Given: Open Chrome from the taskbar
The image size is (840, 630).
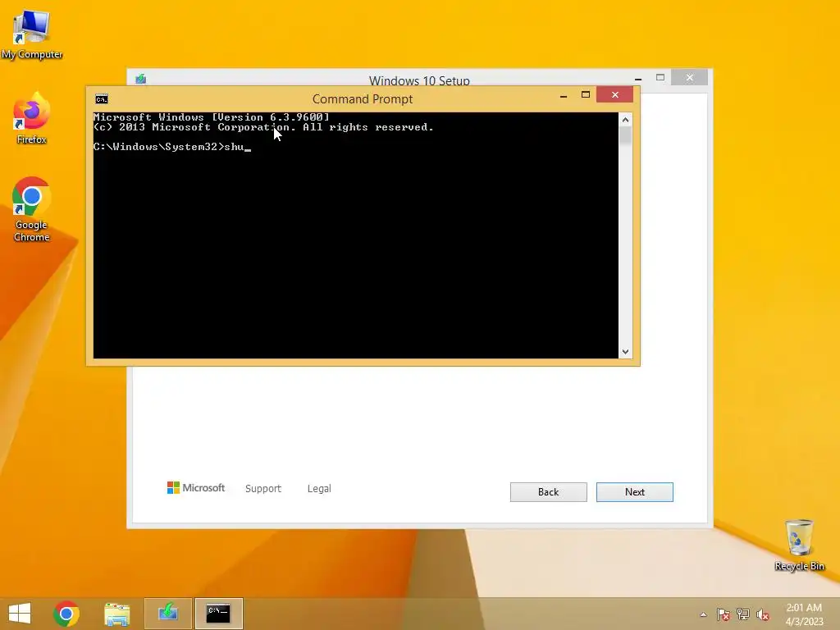Looking at the screenshot, I should point(66,614).
